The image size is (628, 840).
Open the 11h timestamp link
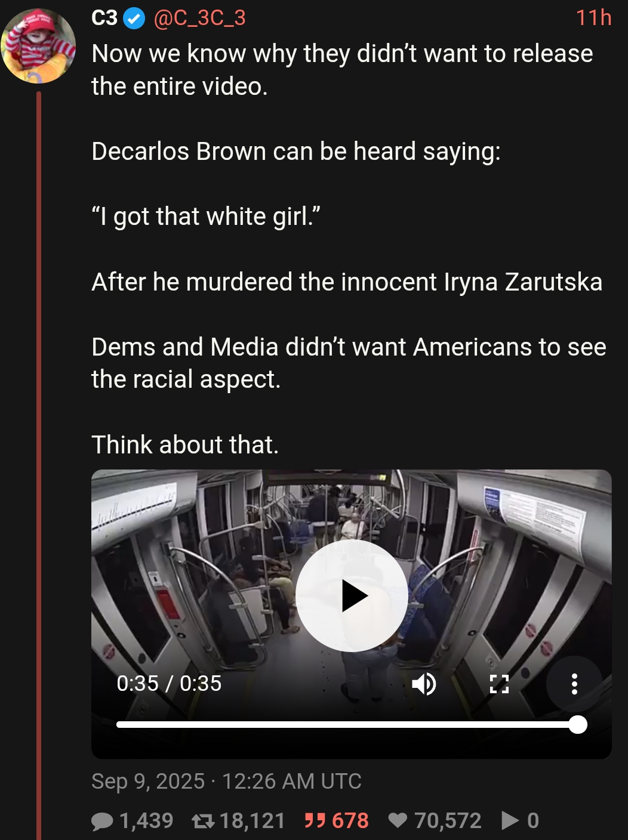(x=594, y=18)
